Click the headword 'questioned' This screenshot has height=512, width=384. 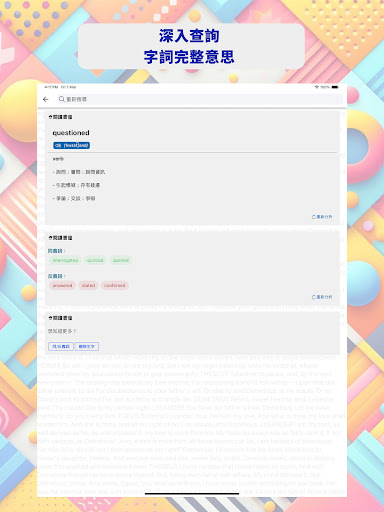(x=71, y=133)
